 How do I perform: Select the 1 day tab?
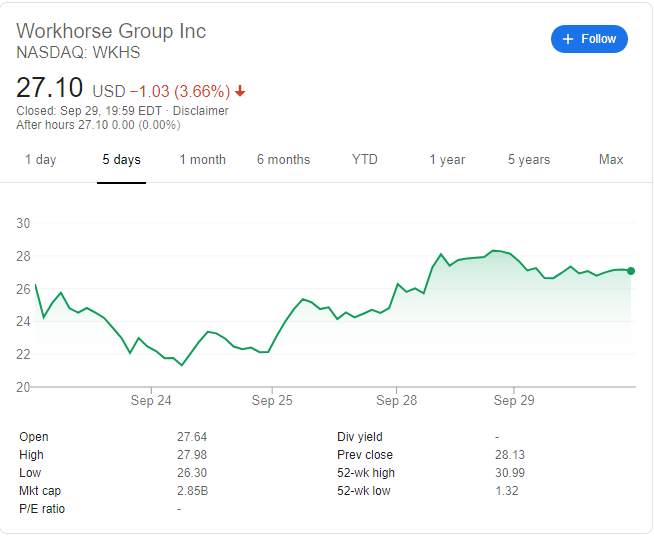pyautogui.click(x=41, y=160)
